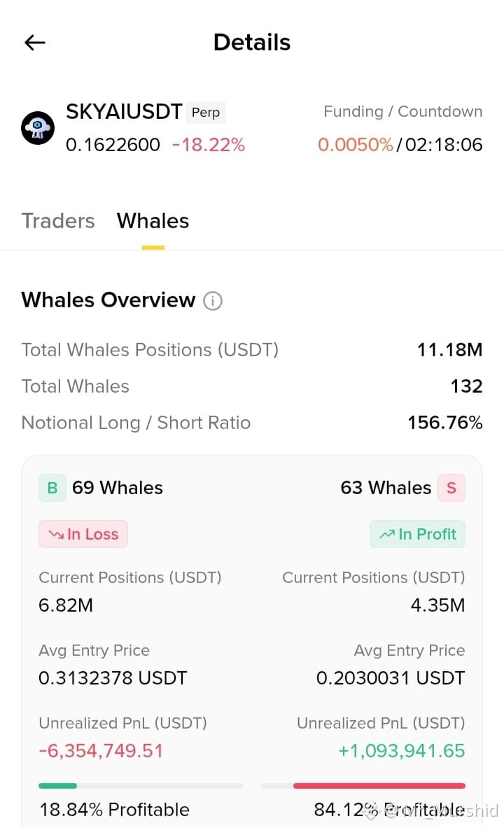The width and height of the screenshot is (504, 828).
Task: Tap the short side profitable progress bar
Action: (x=363, y=786)
